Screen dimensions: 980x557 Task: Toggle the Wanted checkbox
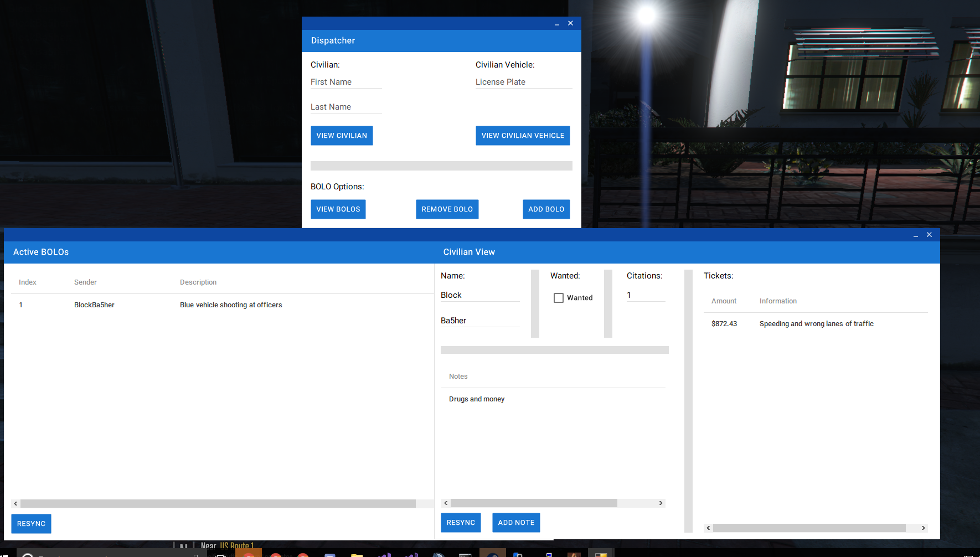[x=559, y=298]
